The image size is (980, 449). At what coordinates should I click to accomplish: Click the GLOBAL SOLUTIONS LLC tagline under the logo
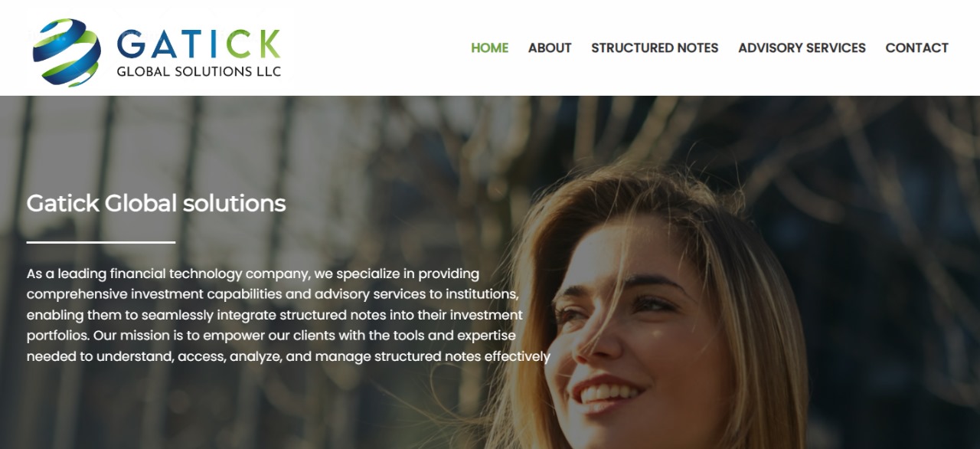point(198,72)
